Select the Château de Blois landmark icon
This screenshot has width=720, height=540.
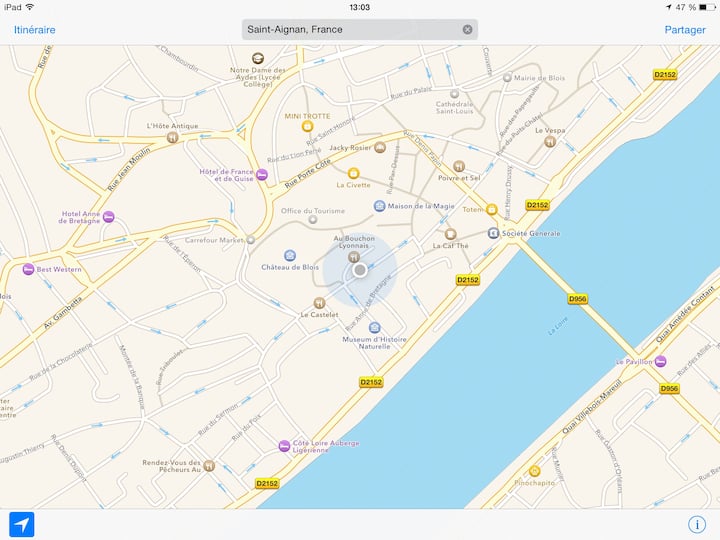[290, 255]
